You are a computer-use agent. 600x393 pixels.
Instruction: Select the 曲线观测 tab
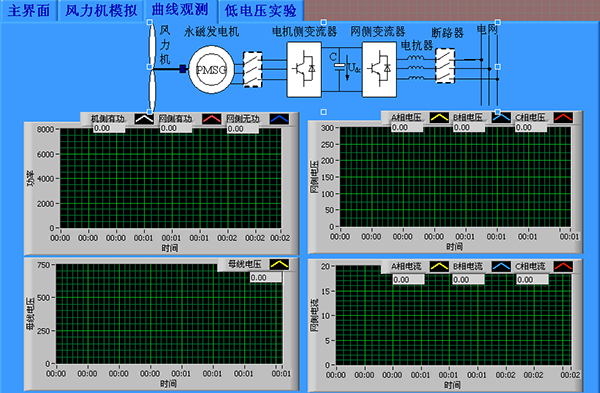click(x=180, y=10)
